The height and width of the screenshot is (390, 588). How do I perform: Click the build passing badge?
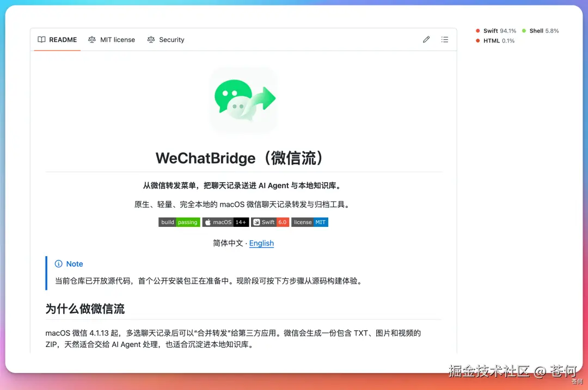click(x=179, y=222)
